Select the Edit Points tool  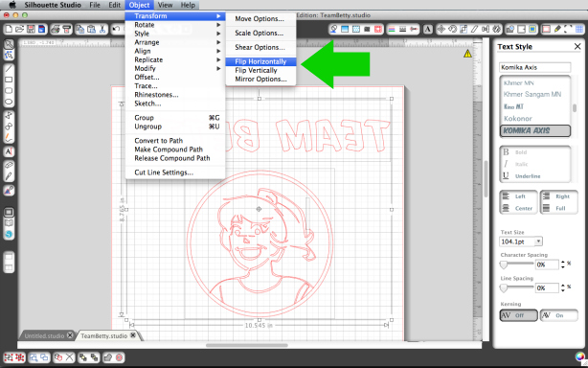(x=9, y=56)
